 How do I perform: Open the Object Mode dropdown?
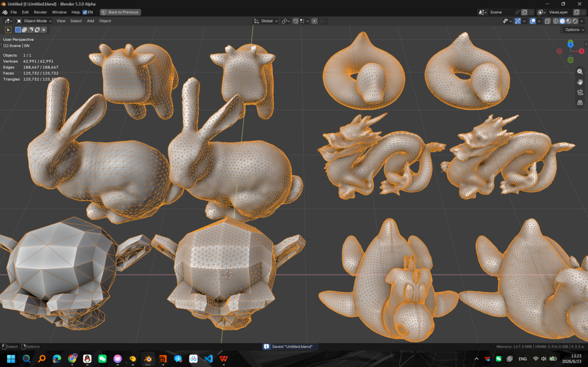[34, 21]
